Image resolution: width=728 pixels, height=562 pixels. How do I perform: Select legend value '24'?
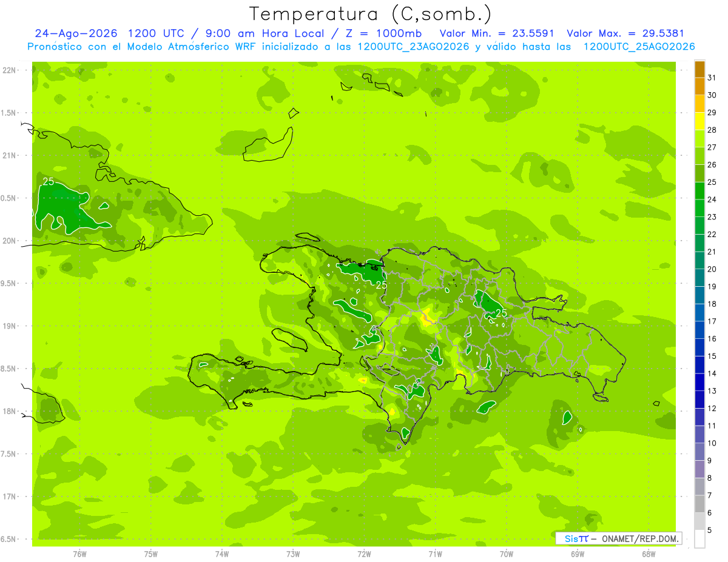712,199
